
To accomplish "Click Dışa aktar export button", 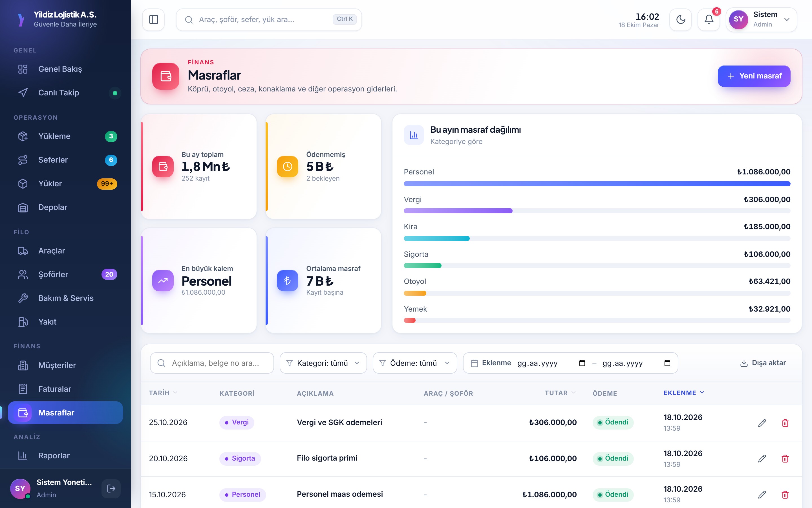I will (763, 363).
